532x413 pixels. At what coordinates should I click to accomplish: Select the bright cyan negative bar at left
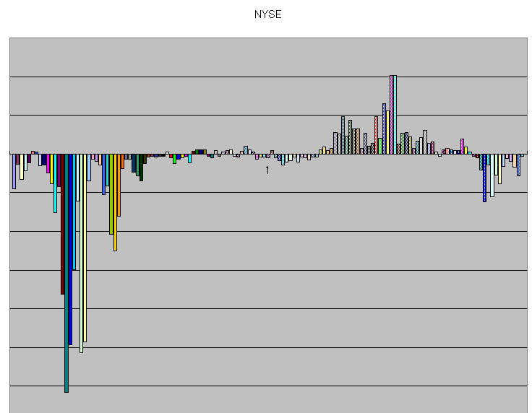pos(55,183)
